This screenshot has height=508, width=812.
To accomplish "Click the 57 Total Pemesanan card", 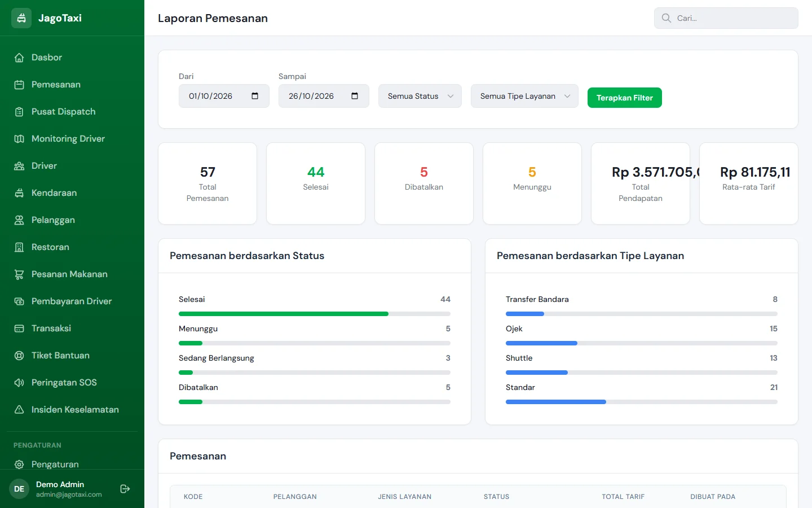I will [x=208, y=183].
